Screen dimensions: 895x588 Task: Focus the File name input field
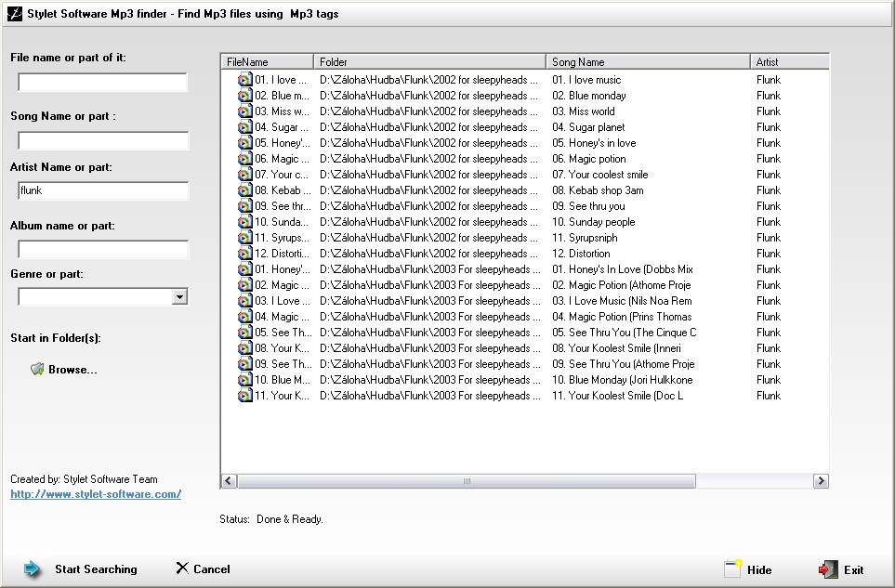103,82
